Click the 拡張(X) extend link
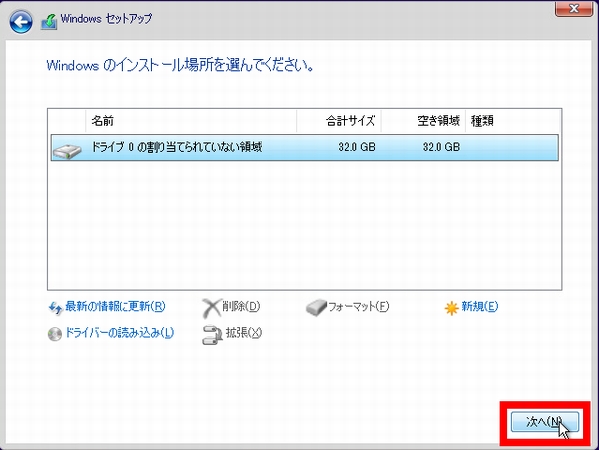This screenshot has width=599, height=450. [244, 333]
